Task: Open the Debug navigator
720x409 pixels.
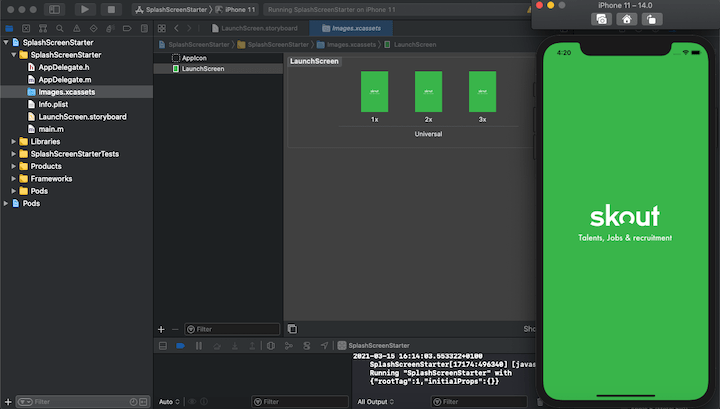Action: (110, 28)
